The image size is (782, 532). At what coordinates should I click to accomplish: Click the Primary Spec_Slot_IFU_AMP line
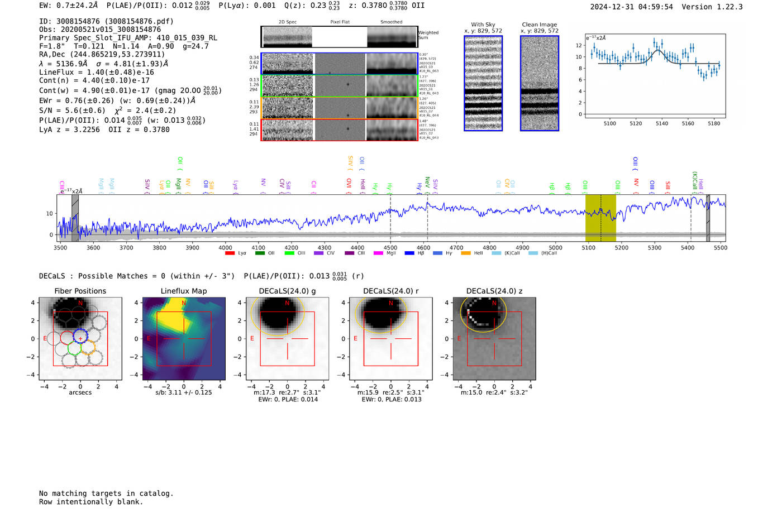pyautogui.click(x=128, y=38)
